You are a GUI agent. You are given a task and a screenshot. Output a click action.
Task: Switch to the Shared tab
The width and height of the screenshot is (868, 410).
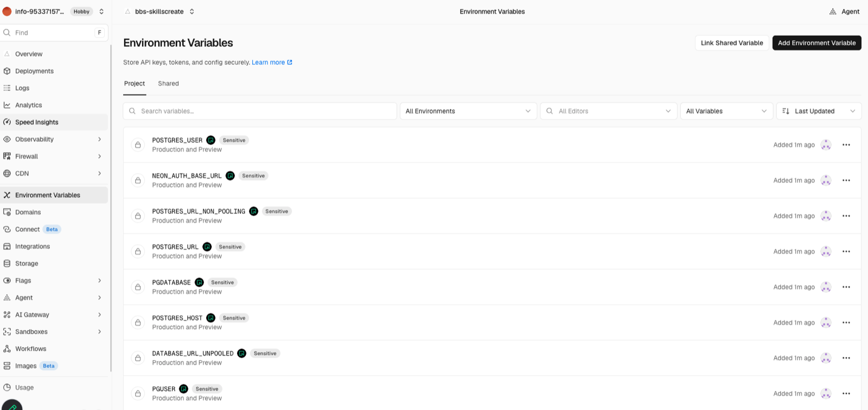[168, 84]
